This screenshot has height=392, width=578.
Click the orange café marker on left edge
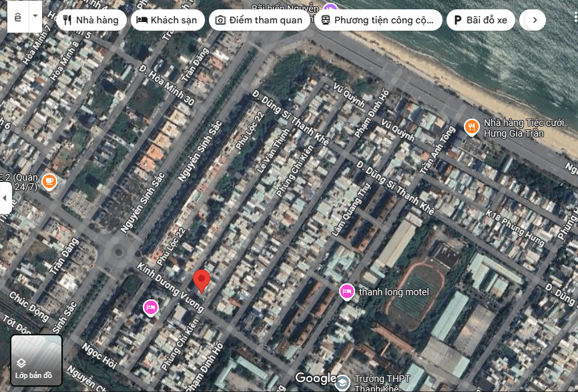(x=49, y=181)
